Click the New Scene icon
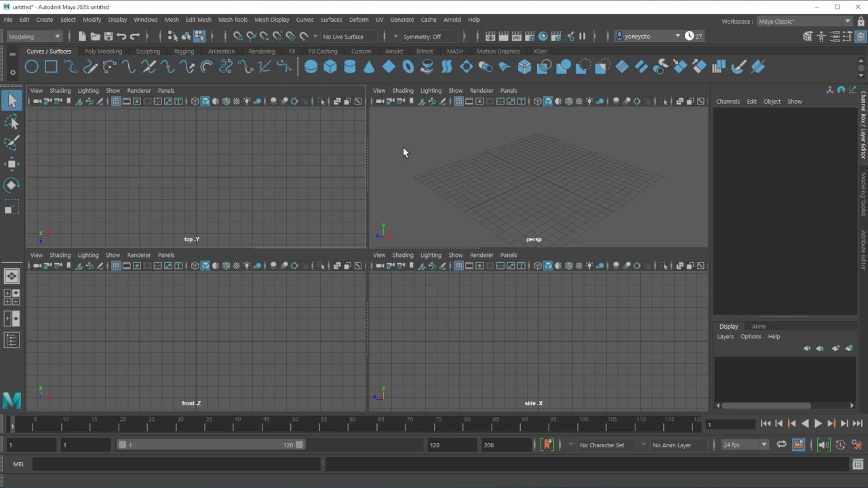 pos(82,36)
